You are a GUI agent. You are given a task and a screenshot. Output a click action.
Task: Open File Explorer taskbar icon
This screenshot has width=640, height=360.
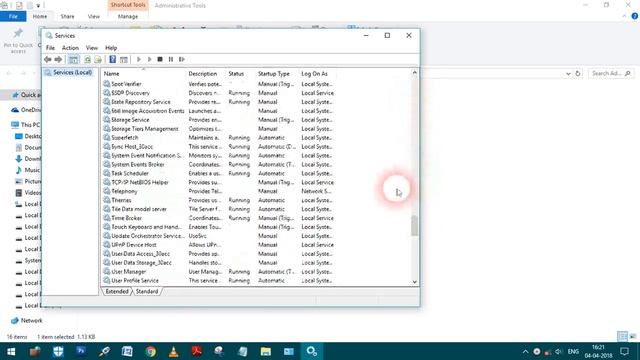pyautogui.click(x=266, y=351)
